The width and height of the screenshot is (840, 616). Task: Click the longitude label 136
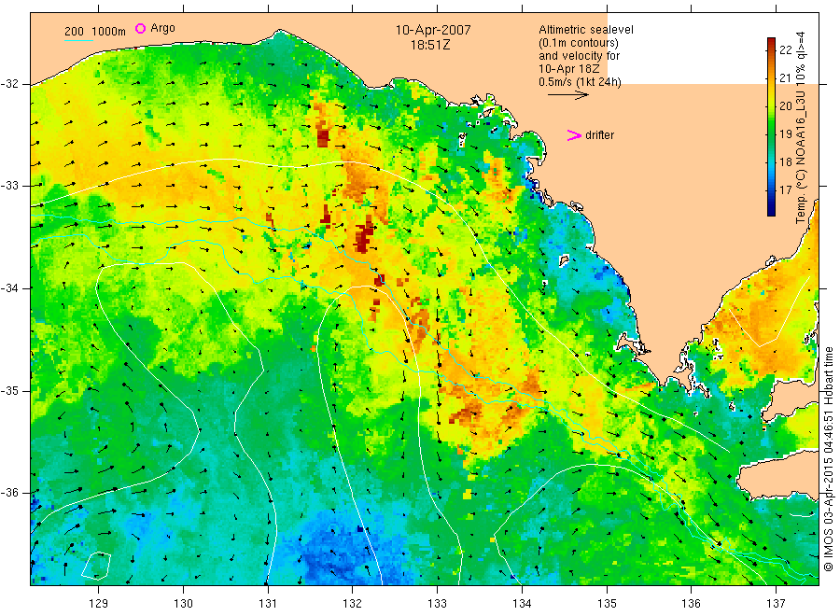691,603
